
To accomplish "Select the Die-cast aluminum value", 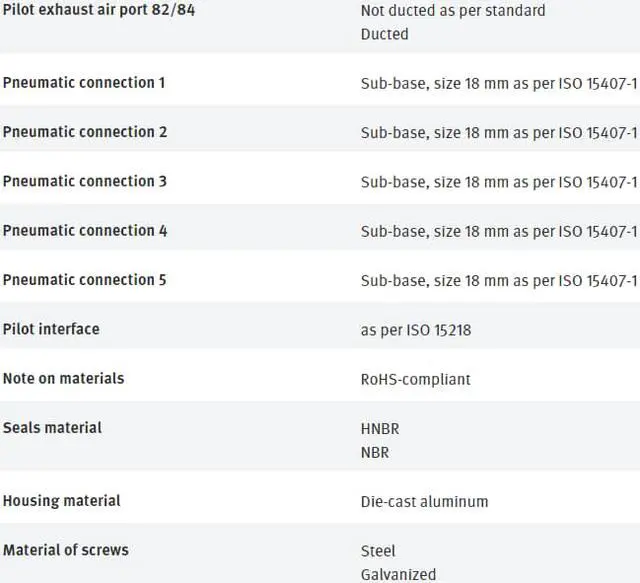I will coord(424,501).
